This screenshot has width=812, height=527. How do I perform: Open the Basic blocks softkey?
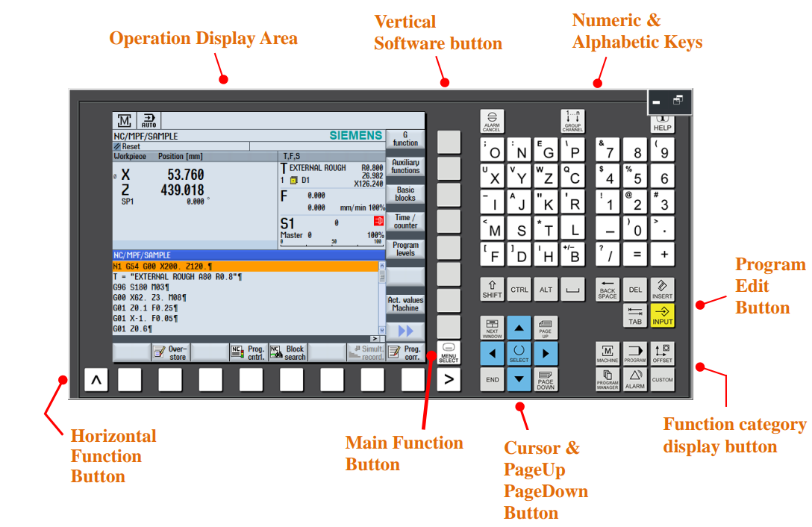(x=405, y=194)
